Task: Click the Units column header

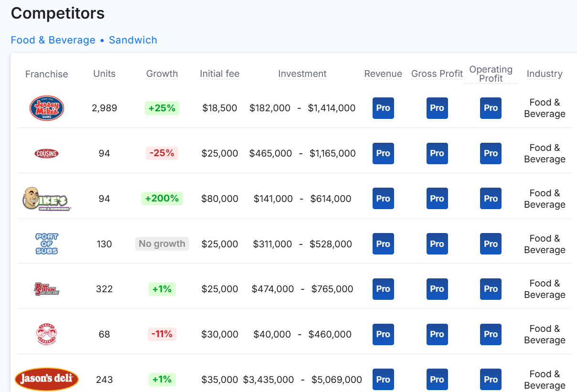Action: pyautogui.click(x=105, y=74)
